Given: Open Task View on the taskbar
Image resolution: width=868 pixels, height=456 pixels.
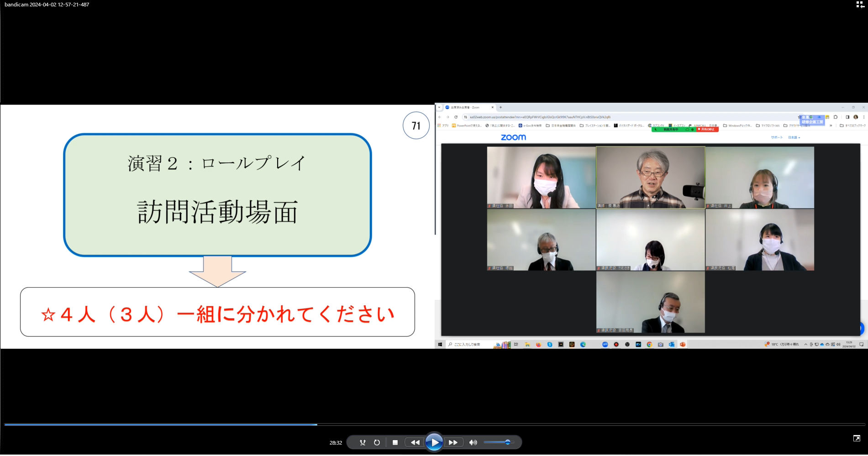Looking at the screenshot, I should pos(516,344).
